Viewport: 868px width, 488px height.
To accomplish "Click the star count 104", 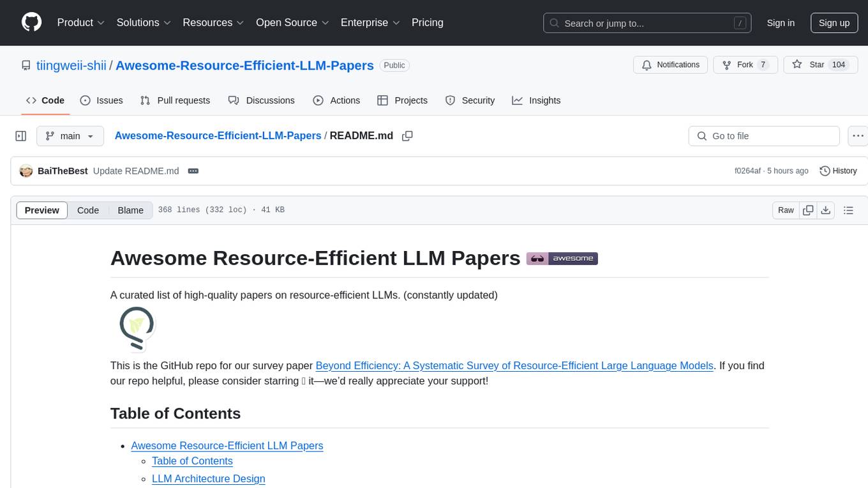I will 839,65.
